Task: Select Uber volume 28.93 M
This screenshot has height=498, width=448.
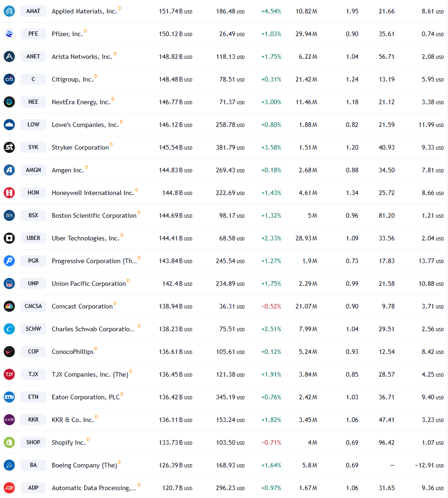Action: point(306,238)
